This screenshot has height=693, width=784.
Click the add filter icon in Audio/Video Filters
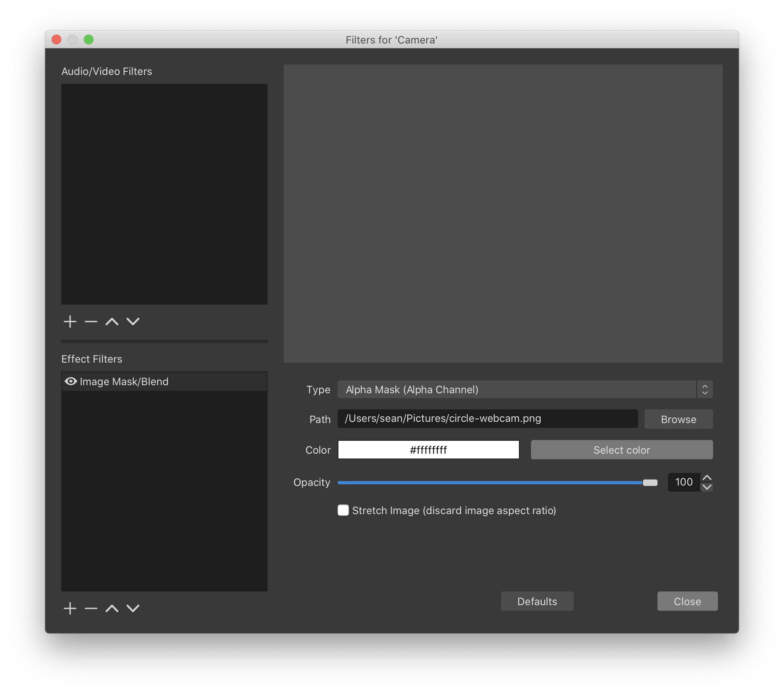pyautogui.click(x=70, y=321)
